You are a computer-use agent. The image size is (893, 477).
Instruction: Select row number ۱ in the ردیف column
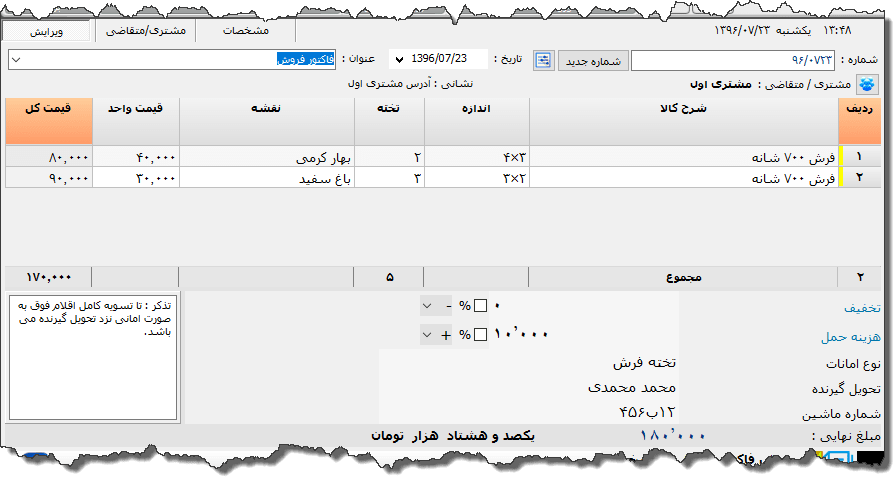click(x=859, y=157)
